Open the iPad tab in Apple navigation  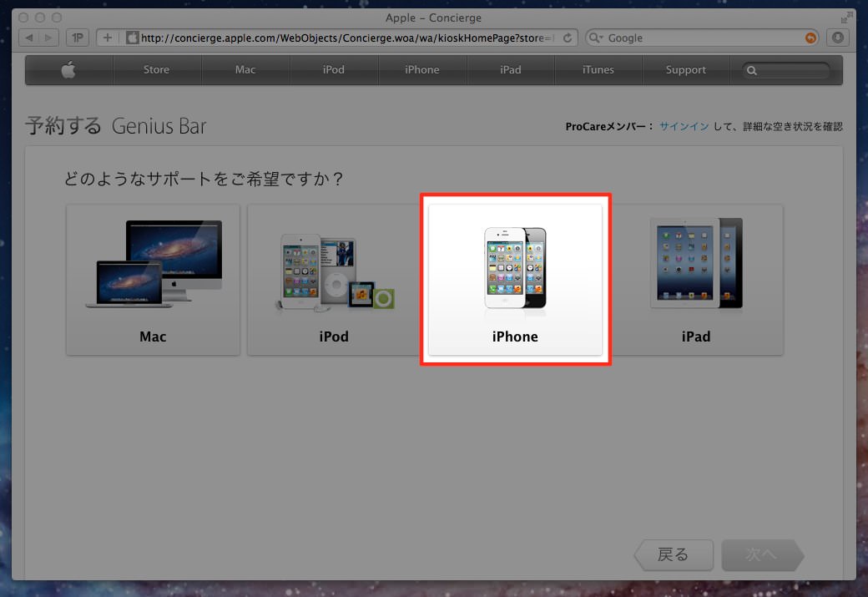tap(511, 70)
